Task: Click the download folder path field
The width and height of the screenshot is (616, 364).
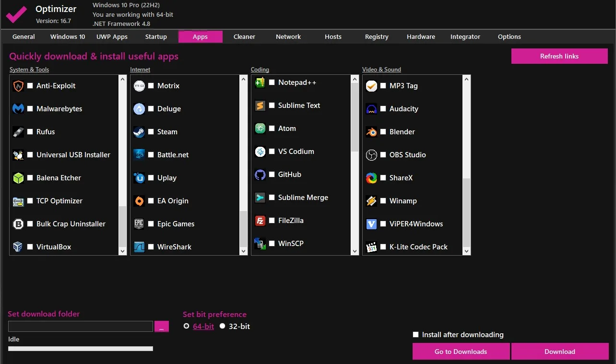Action: point(81,327)
